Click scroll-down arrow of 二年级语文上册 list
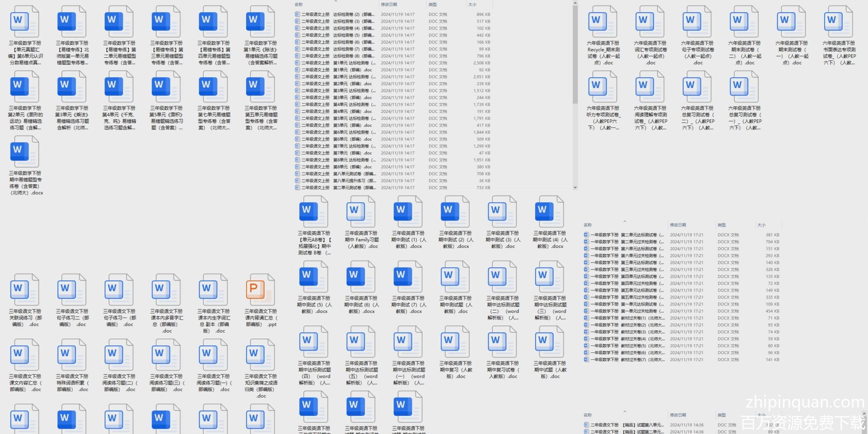This screenshot has height=434, width=868. click(x=575, y=187)
